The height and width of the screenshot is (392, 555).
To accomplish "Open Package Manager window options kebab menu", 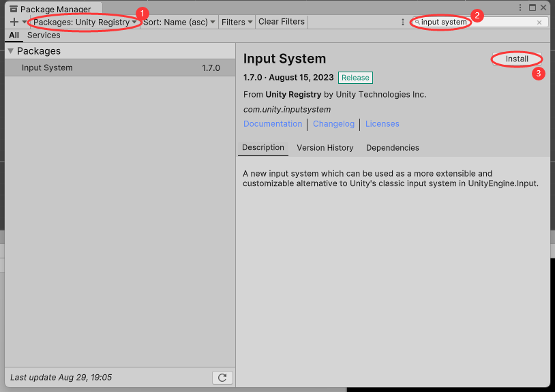I will [x=520, y=7].
